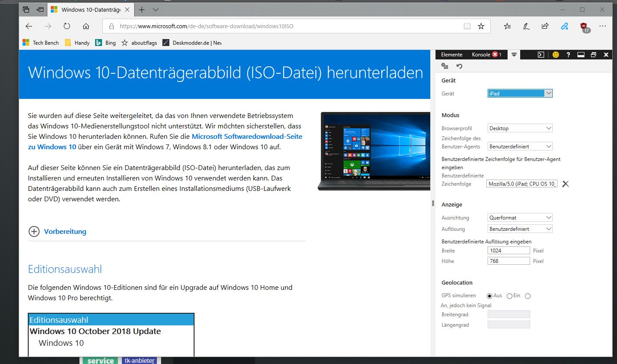Reset emulation settings with undo arrow icon
This screenshot has width=617, height=364.
tap(459, 66)
